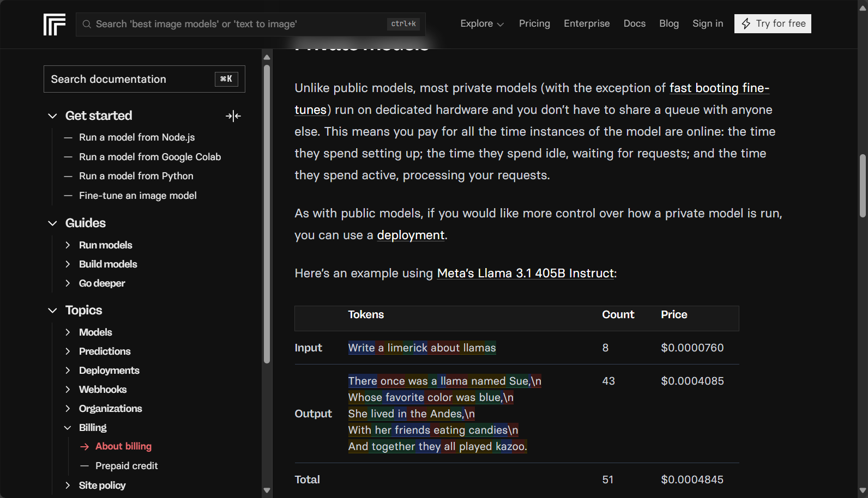Click the arrow icon beside About billing
This screenshot has height=498, width=868.
coord(85,447)
